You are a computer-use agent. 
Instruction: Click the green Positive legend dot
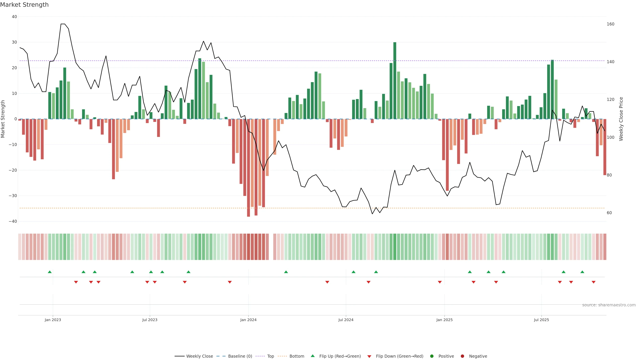(x=432, y=356)
